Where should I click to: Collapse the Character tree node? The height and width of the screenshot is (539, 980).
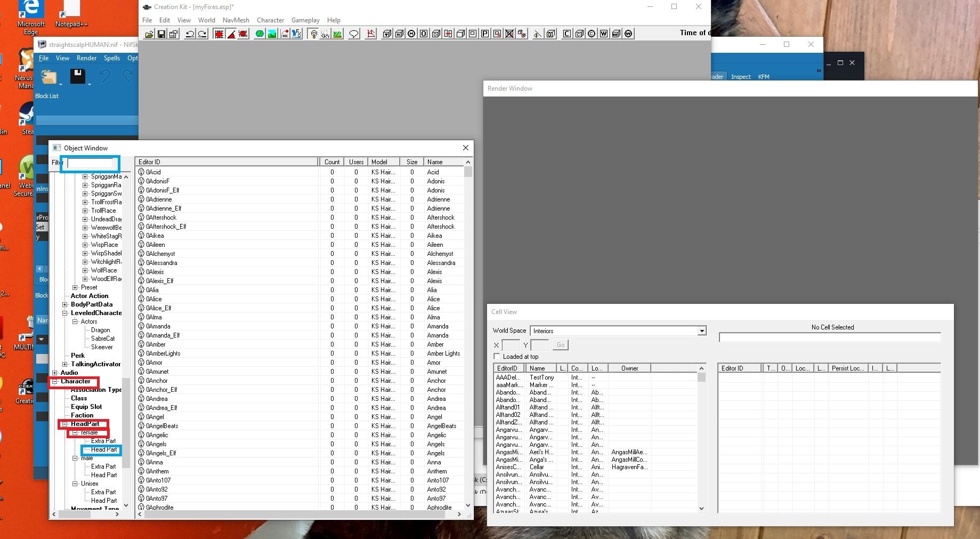55,381
